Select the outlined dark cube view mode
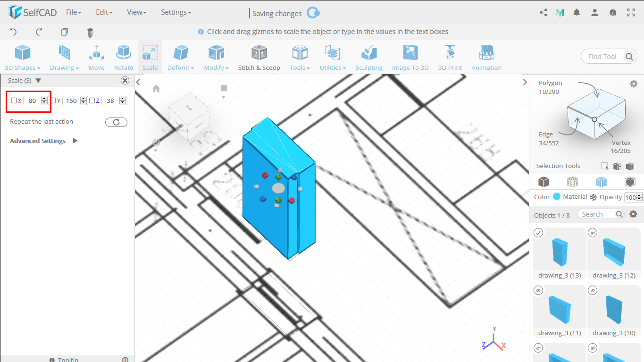 (x=630, y=182)
